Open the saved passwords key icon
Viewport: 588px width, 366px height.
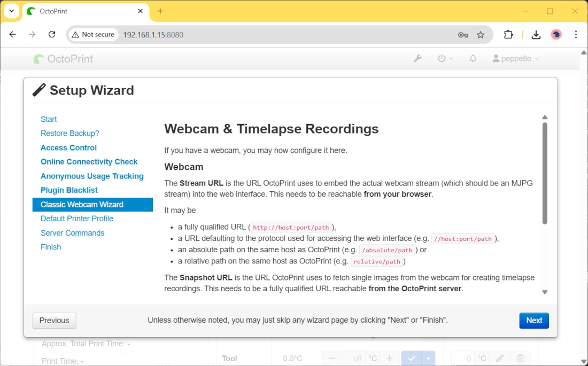point(463,35)
